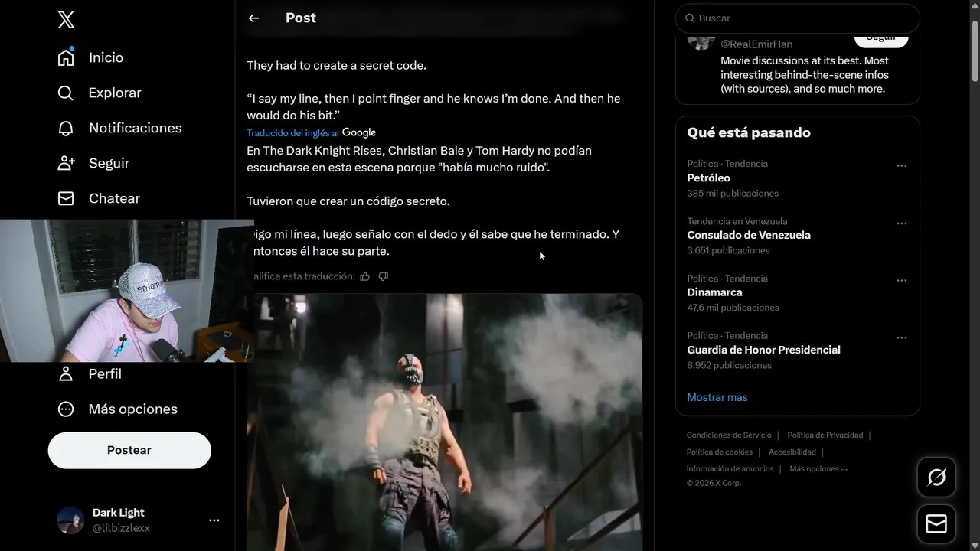Open options for Guardia de Honor trend

901,337
